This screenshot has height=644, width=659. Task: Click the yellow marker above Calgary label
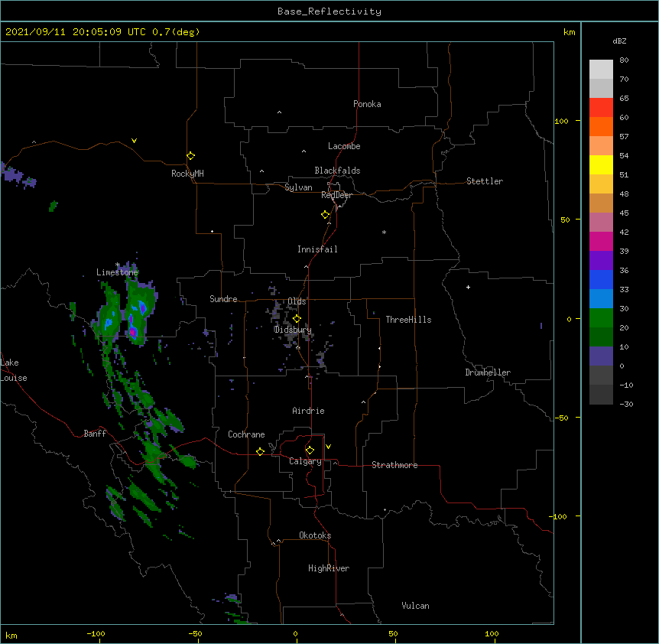(310, 450)
